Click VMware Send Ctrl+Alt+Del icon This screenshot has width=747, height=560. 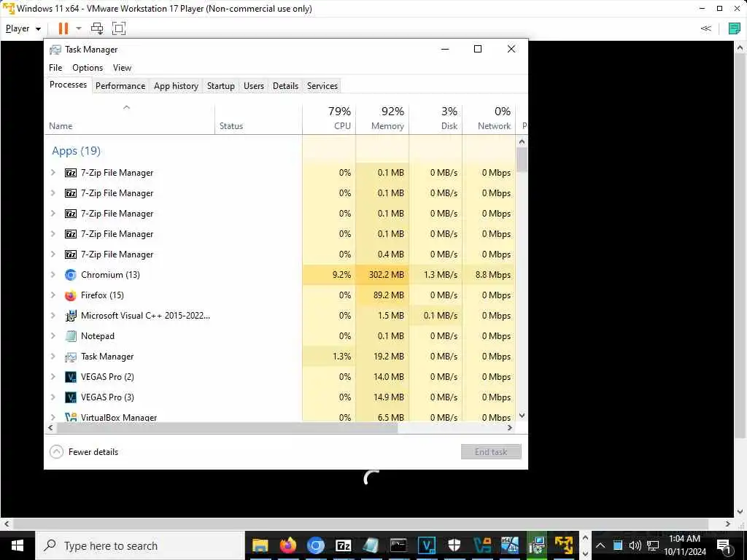97,28
